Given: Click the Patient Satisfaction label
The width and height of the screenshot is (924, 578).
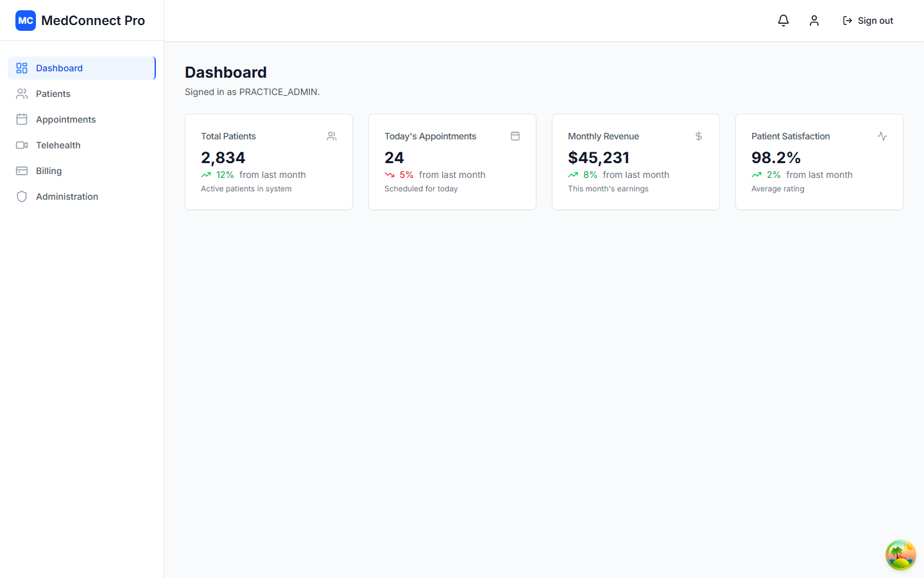Looking at the screenshot, I should 791,136.
